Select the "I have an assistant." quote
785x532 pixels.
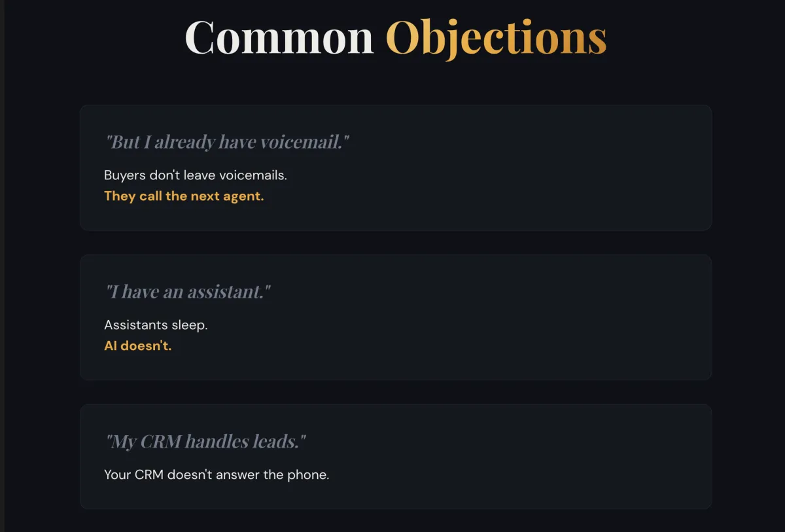tap(188, 291)
